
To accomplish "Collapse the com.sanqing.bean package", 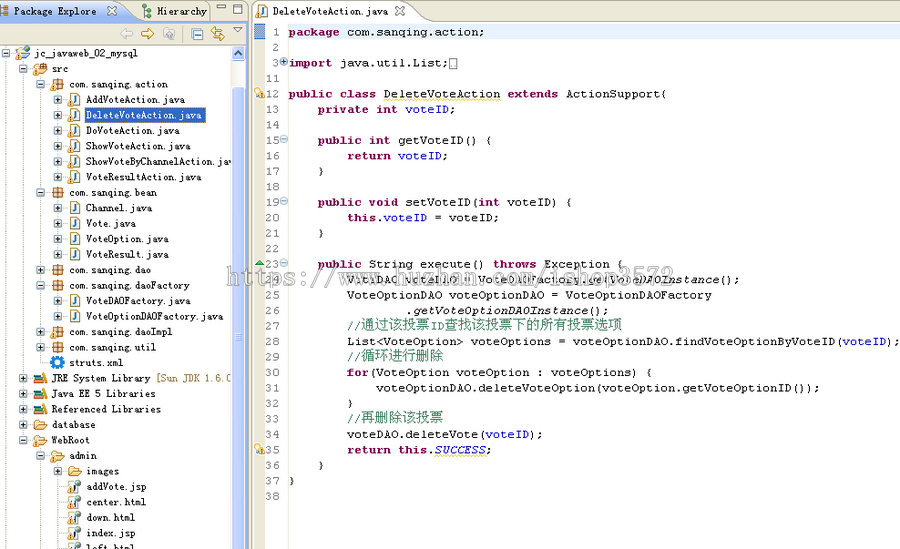I will click(x=40, y=193).
